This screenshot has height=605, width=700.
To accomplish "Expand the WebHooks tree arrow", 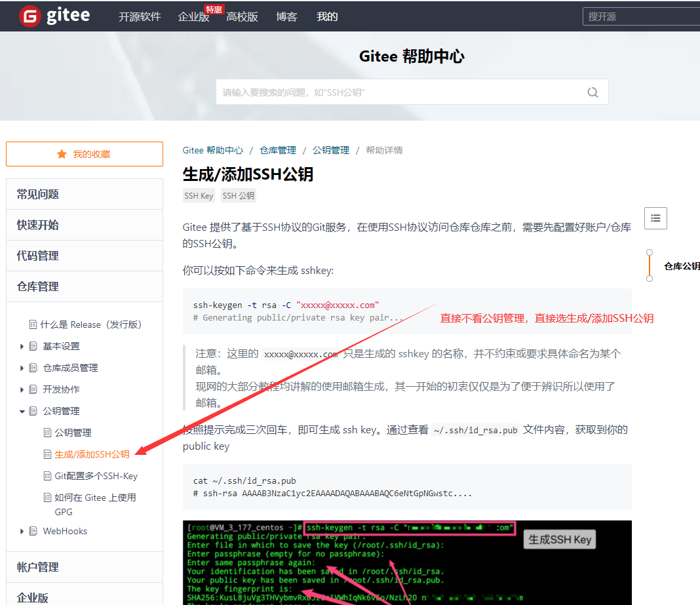I will 22,532.
